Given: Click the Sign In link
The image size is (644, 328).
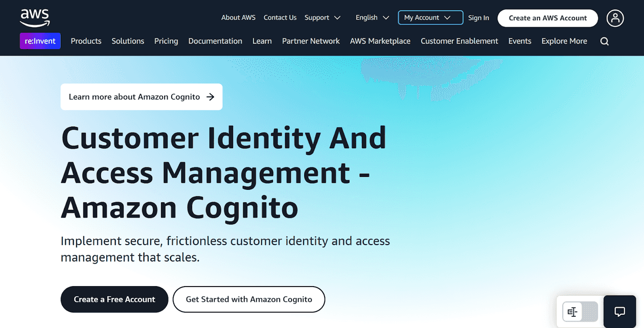Looking at the screenshot, I should tap(478, 17).
